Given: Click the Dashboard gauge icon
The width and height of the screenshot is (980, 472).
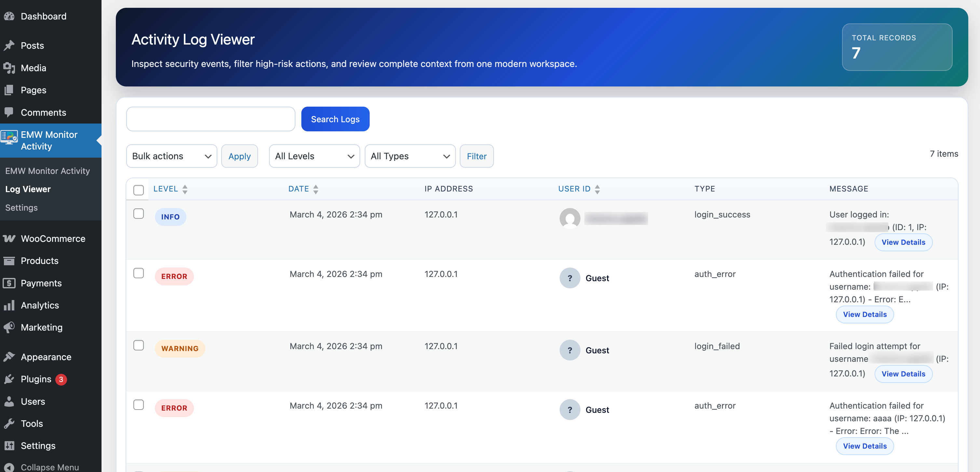Looking at the screenshot, I should [x=9, y=16].
